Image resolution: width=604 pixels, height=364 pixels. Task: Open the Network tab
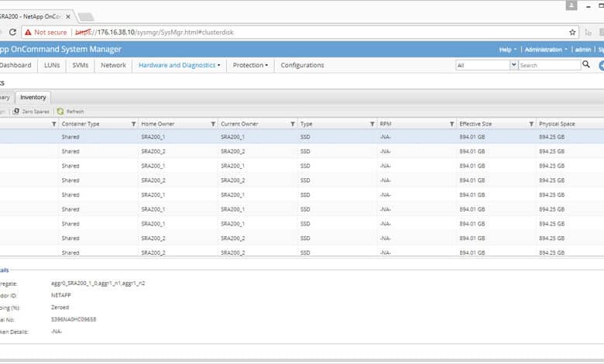(113, 65)
